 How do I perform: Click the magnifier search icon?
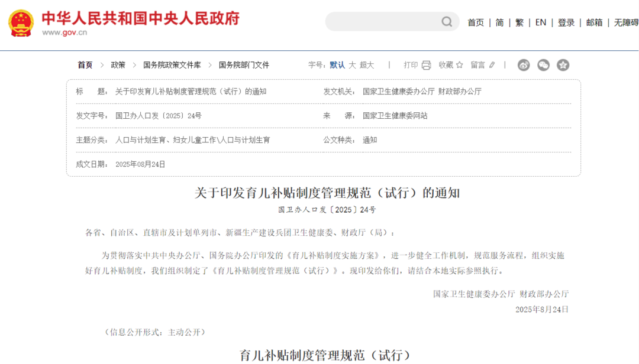(x=447, y=22)
